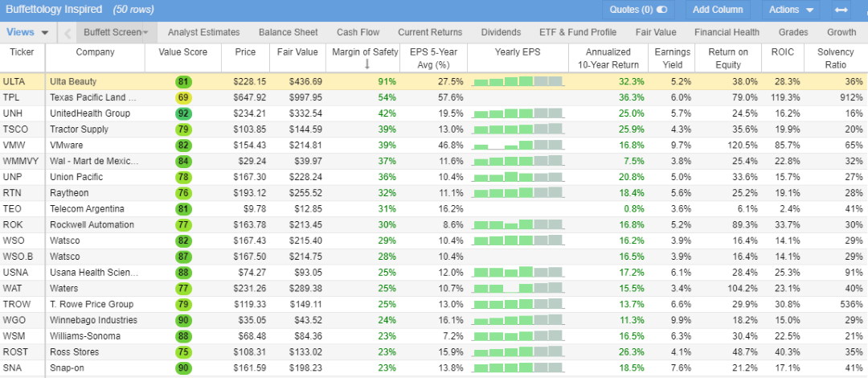Select the Williams-Sonoma company name

pos(85,336)
